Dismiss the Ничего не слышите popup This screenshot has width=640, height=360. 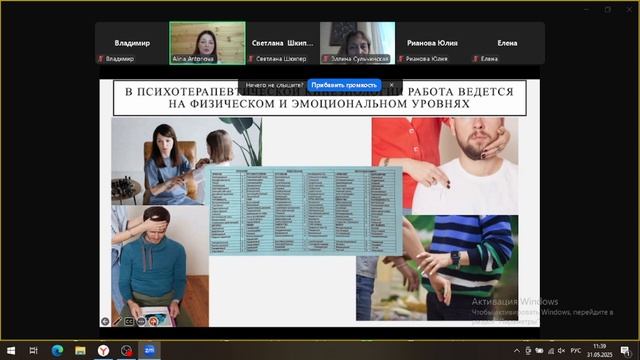[x=392, y=85]
